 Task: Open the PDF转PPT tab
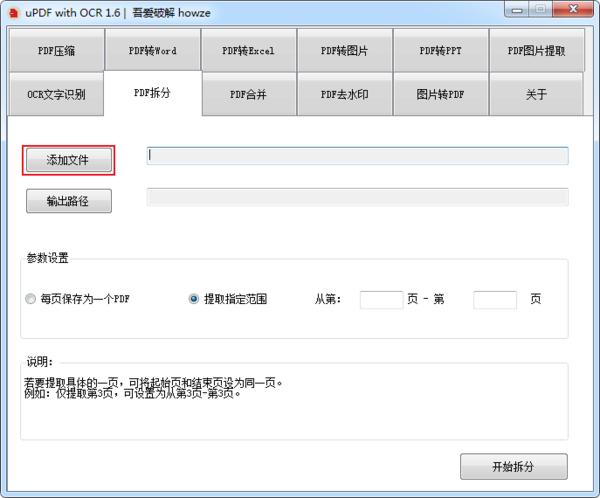(440, 50)
